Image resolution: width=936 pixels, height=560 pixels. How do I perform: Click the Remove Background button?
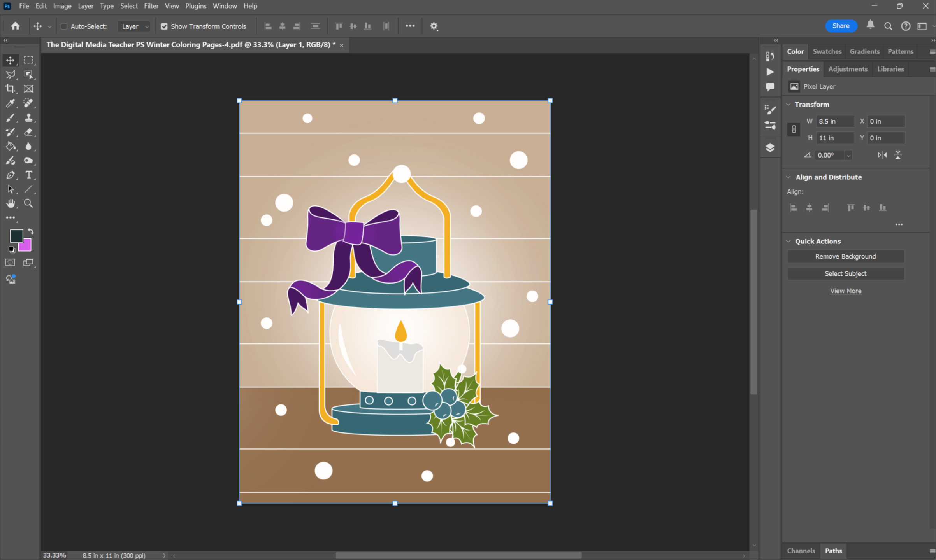(x=845, y=256)
